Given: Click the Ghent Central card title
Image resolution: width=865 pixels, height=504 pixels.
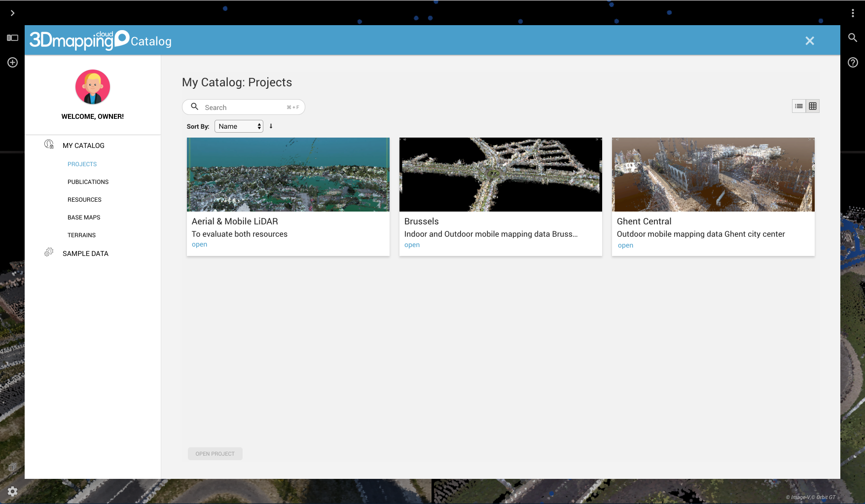Looking at the screenshot, I should click(x=644, y=221).
